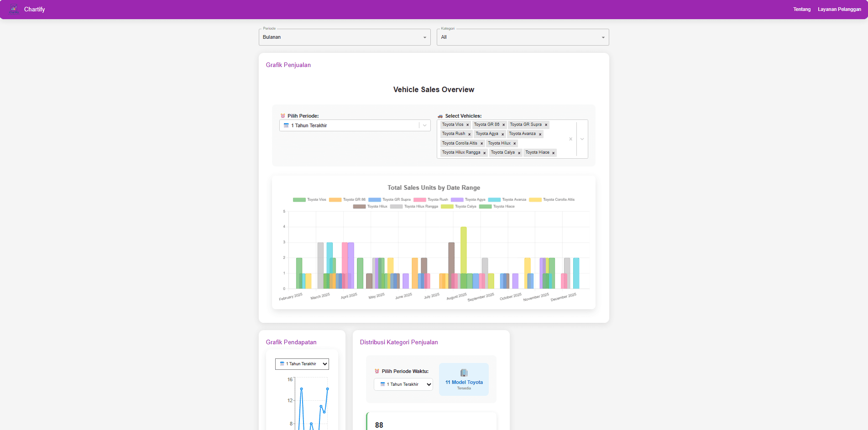Click the August 2025 axis label
868x430 pixels.
(456, 296)
